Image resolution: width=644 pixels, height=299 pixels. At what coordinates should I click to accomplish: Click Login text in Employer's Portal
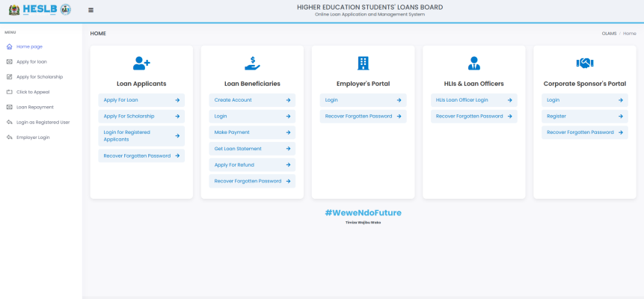coord(331,100)
